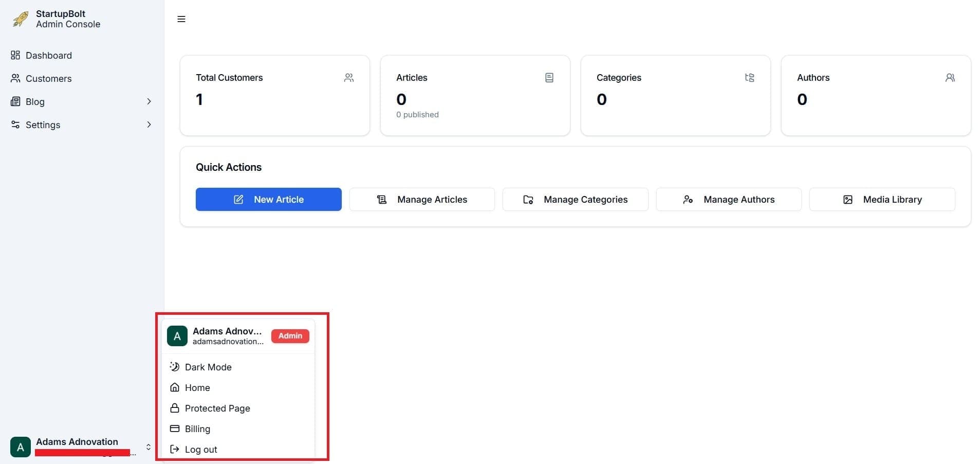Click the Manage Authors button
This screenshot has width=980, height=464.
pyautogui.click(x=729, y=199)
